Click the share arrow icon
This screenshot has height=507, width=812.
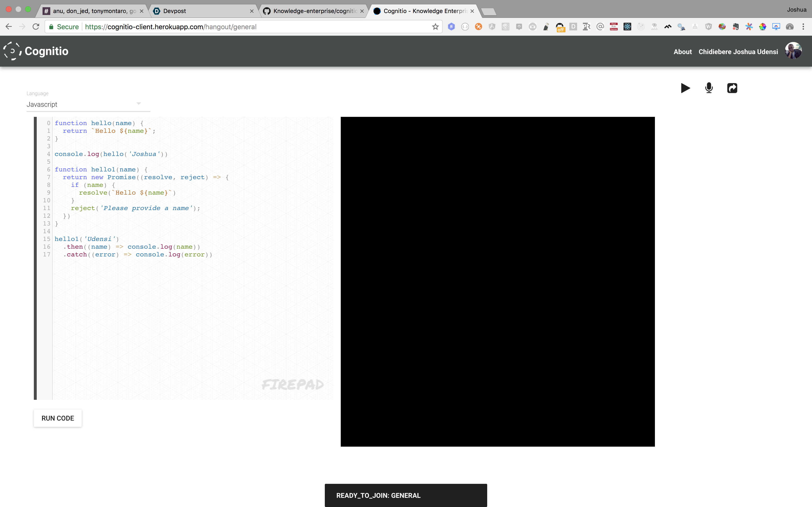[732, 88]
